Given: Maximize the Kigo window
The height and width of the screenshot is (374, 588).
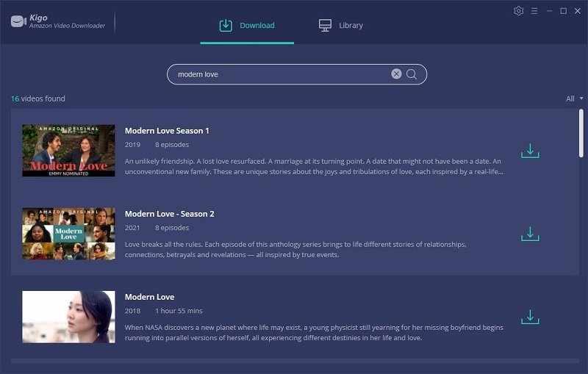Looking at the screenshot, I should (x=563, y=11).
